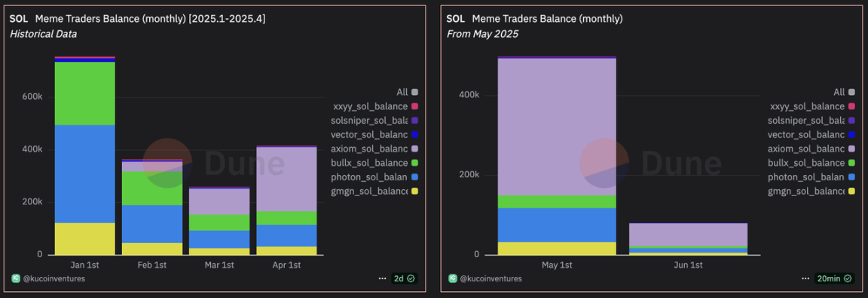The image size is (868, 298).
Task: Click the Apr 1st photon blue bar segment
Action: (x=286, y=235)
